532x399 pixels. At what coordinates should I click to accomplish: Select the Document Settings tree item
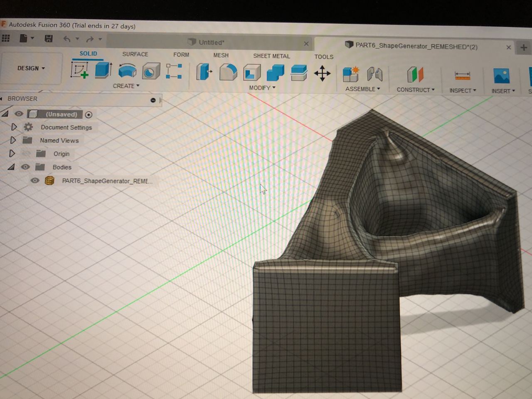point(66,127)
